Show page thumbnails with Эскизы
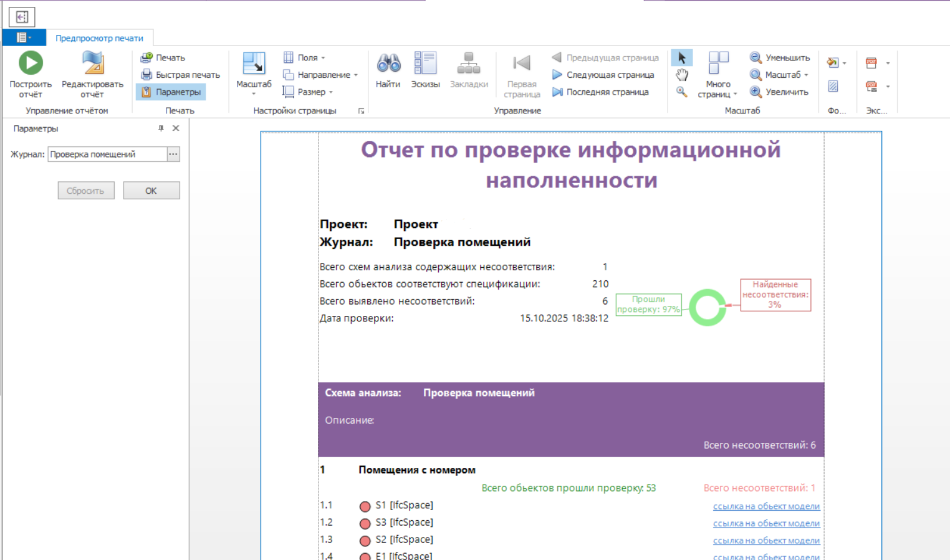This screenshot has height=560, width=950. [x=425, y=64]
